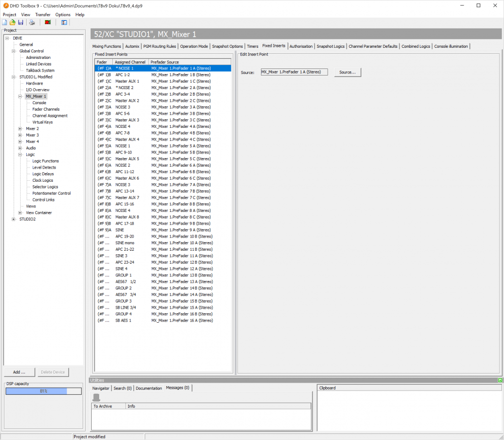504x440 pixels.
Task: Click the printer icon in the toolbar
Action: click(32, 22)
